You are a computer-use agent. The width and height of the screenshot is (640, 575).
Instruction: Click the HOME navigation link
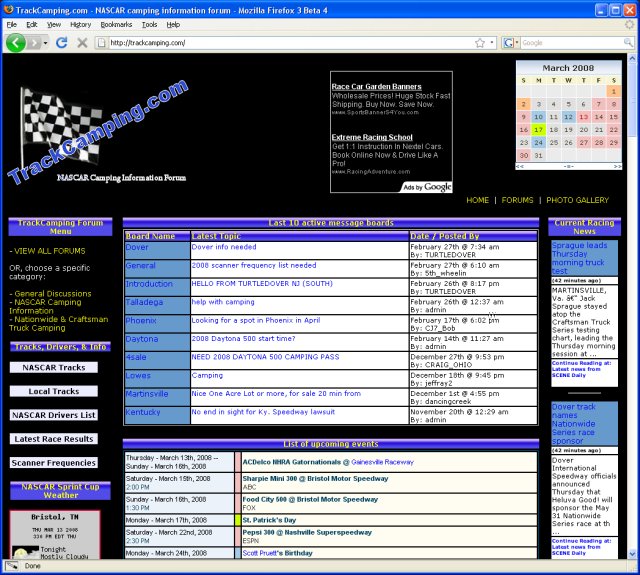pos(478,200)
